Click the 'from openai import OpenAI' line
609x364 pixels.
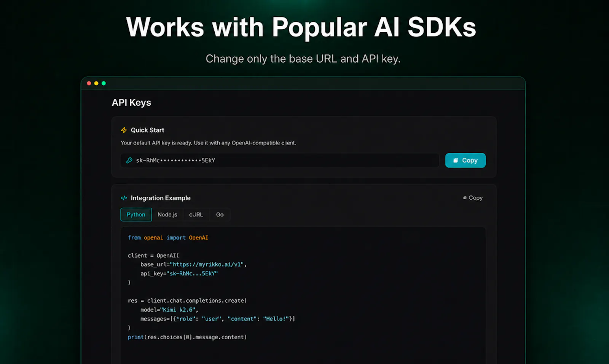[x=168, y=238]
